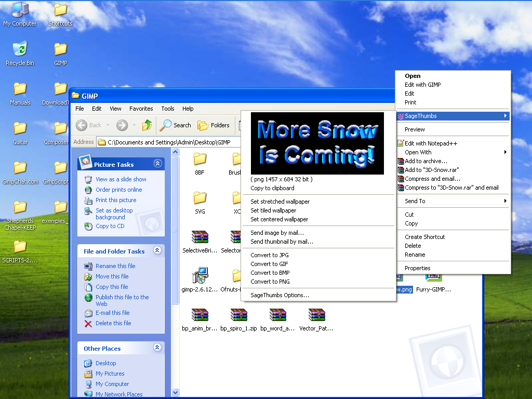The image size is (532, 399).
Task: Click Delete this file link
Action: [x=113, y=323]
